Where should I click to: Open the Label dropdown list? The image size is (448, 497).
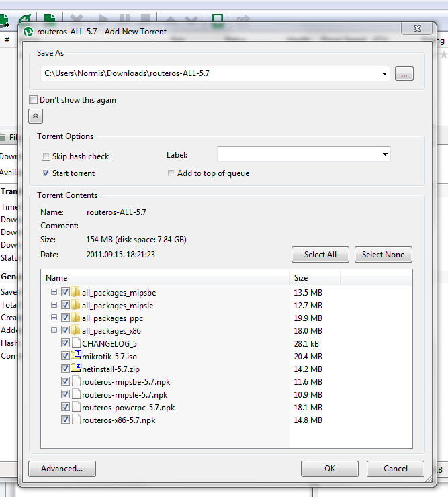[x=385, y=154]
